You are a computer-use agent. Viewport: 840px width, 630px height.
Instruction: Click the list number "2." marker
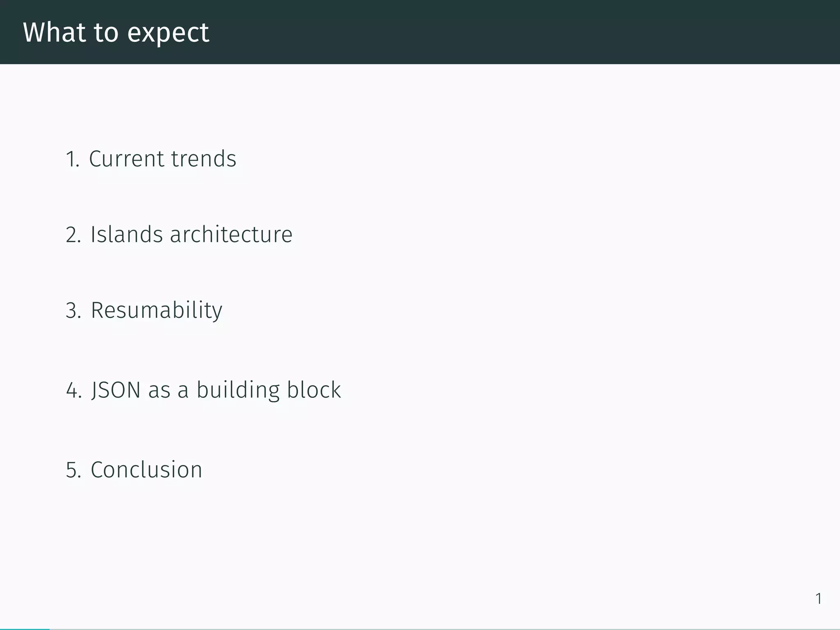(x=73, y=235)
